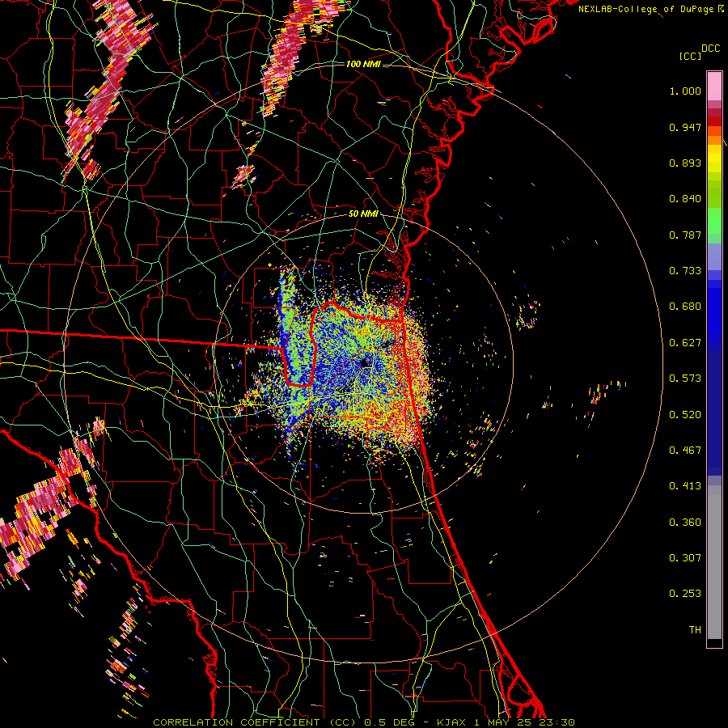Click the CORRELATION COEFFICIENT (CC) caption text
This screenshot has width=728, height=728.
[x=255, y=722]
